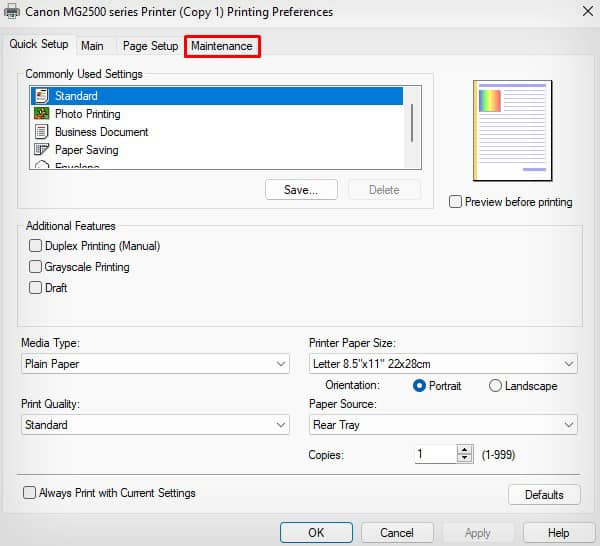Viewport: 600px width, 546px height.
Task: Click the Business Document profile icon
Action: pyautogui.click(x=41, y=132)
